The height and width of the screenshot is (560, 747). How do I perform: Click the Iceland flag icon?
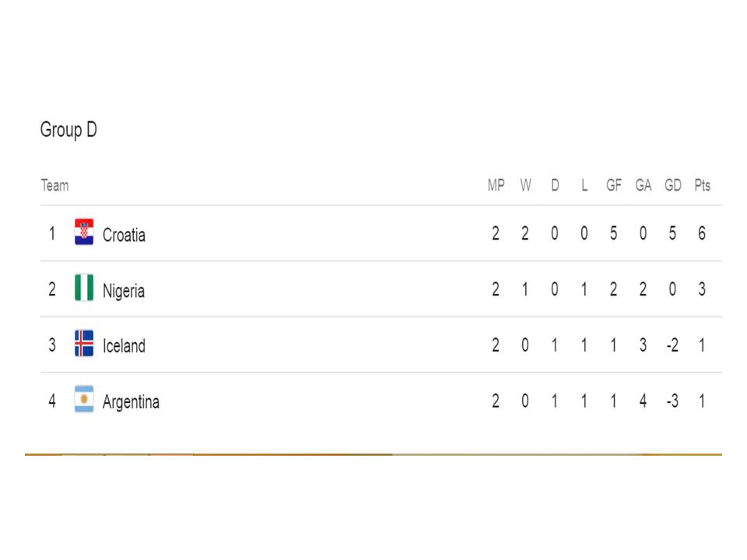(84, 343)
